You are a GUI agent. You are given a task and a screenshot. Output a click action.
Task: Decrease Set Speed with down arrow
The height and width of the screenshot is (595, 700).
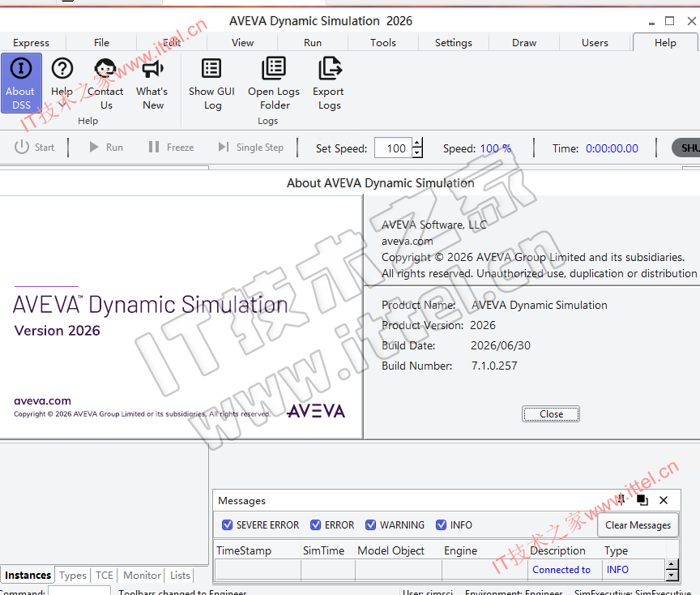pyautogui.click(x=417, y=152)
